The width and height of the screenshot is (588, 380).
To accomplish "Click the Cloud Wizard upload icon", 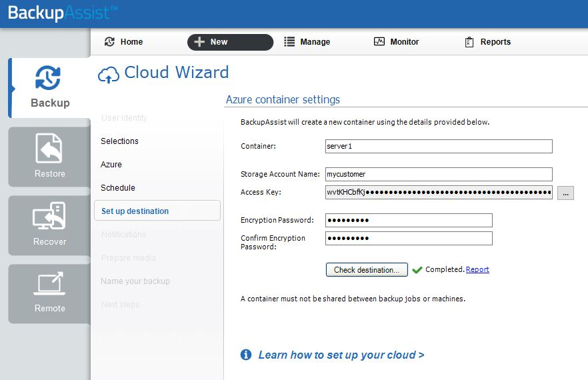I will (109, 75).
